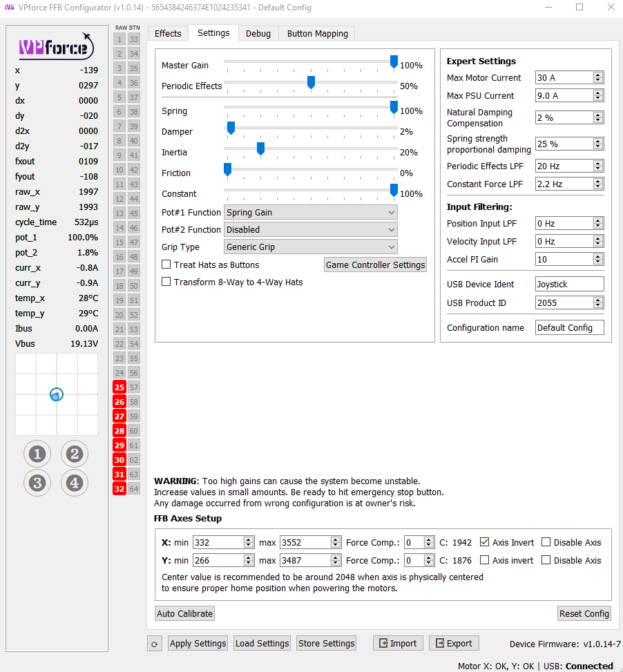Click the Periodic Effects slider handle
The width and height of the screenshot is (623, 672).
[x=311, y=83]
